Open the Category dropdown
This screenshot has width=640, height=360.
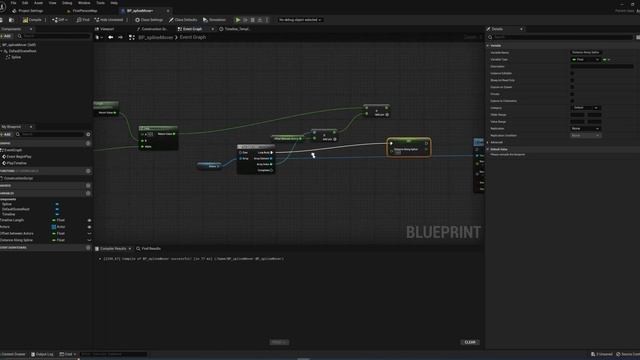pyautogui.click(x=585, y=108)
